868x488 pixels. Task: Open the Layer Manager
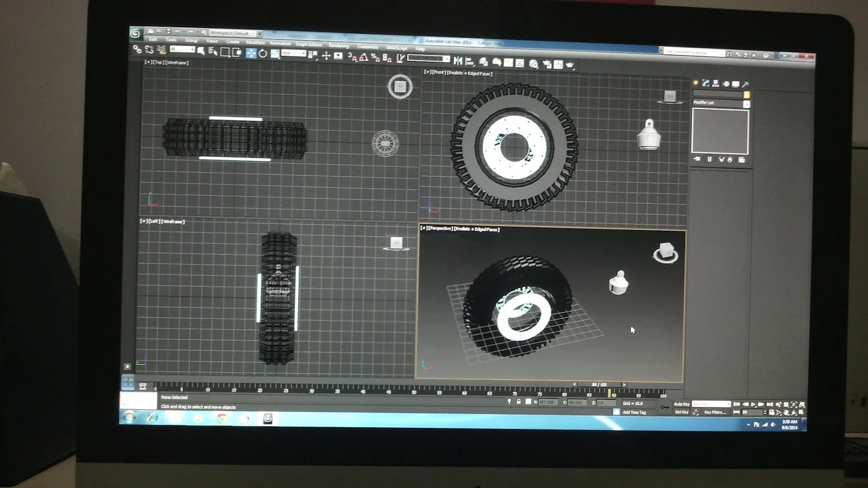point(483,62)
